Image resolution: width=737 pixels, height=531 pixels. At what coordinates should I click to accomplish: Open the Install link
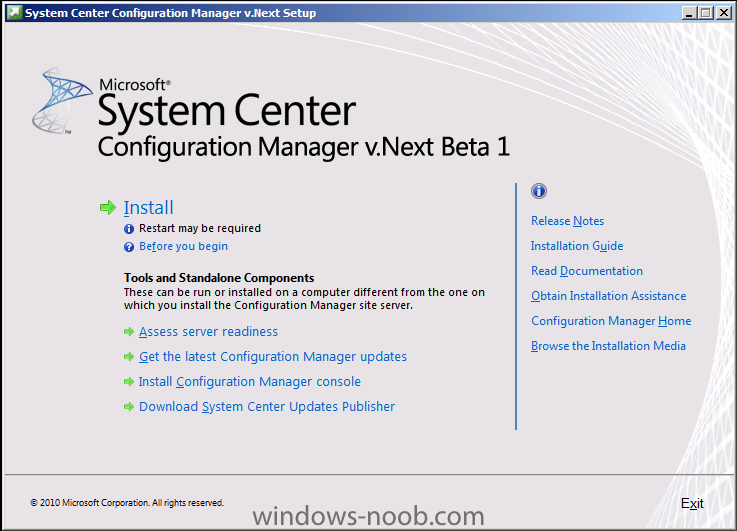point(149,208)
